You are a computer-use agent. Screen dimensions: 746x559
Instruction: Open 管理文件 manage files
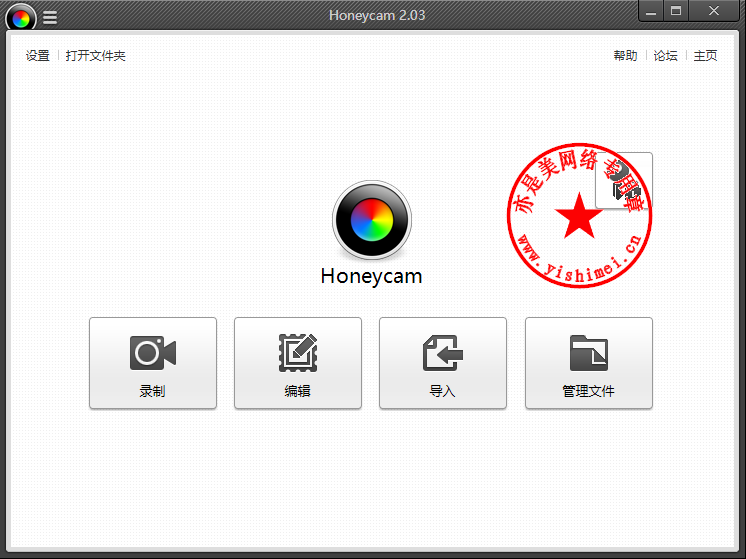pyautogui.click(x=589, y=363)
